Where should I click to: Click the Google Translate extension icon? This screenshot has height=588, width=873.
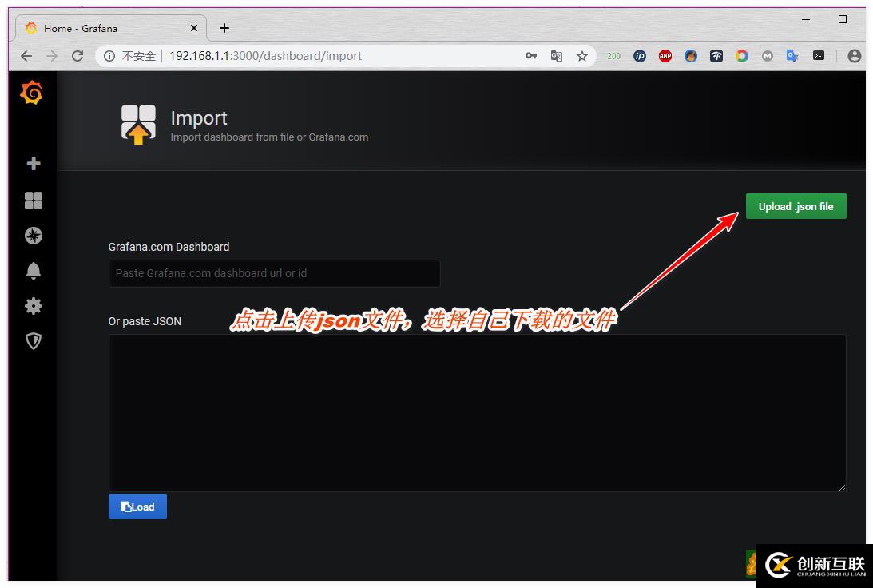(x=793, y=56)
